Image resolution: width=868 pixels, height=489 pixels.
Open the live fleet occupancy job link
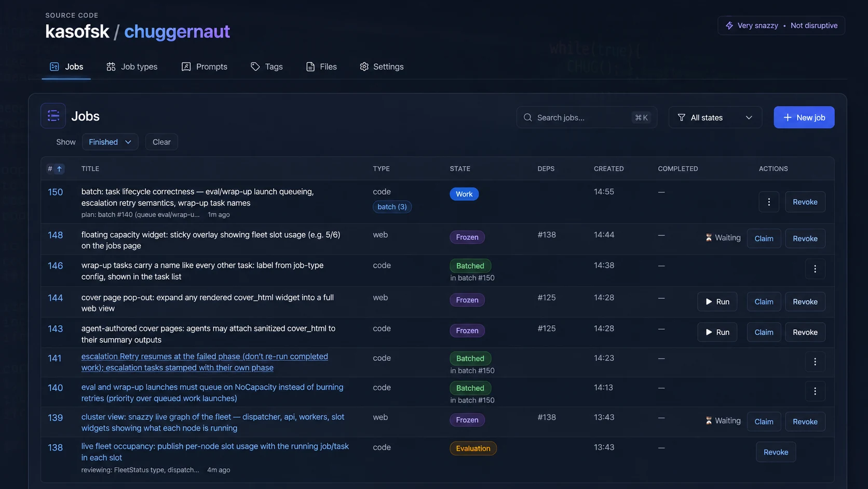215,452
